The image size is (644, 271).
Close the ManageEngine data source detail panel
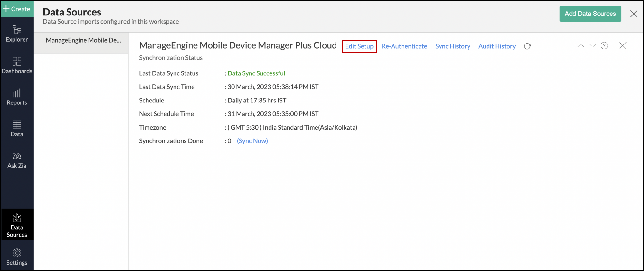pyautogui.click(x=623, y=46)
